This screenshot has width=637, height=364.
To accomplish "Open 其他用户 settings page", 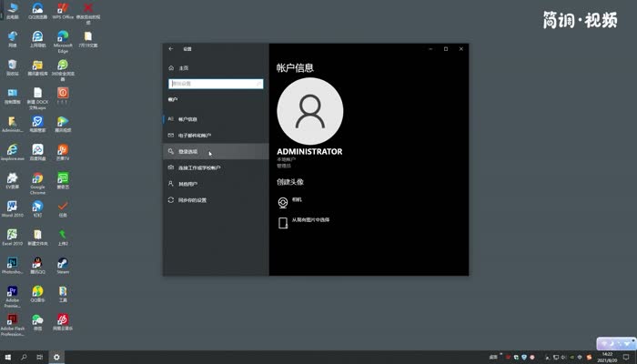I will click(x=187, y=184).
